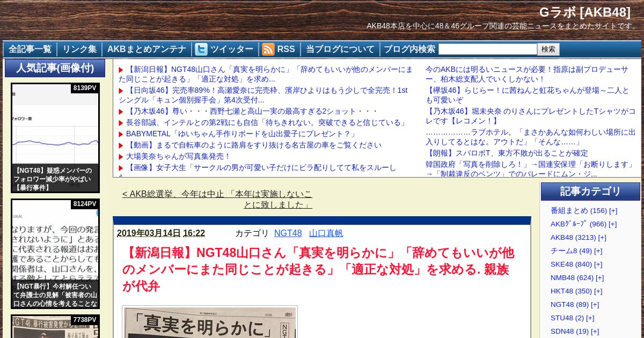
Task: Open 全記事一覧 in the nav bar
Action: click(x=30, y=49)
